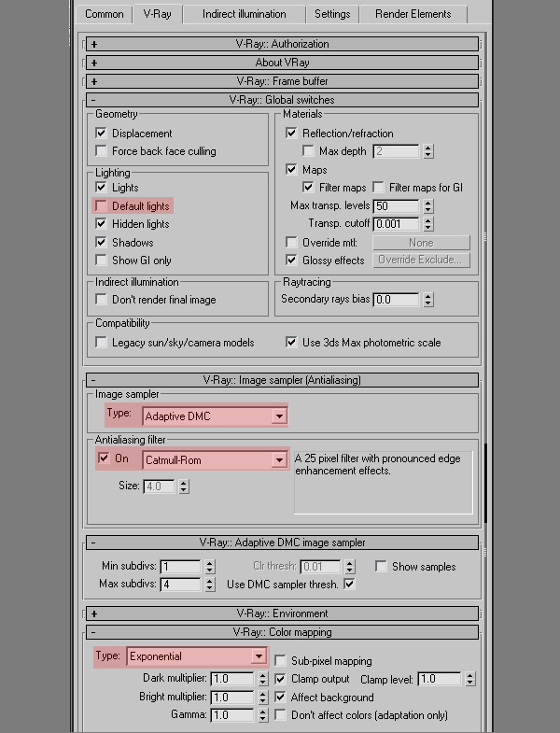The height and width of the screenshot is (733, 560).
Task: Click the Bright multiplier field
Action: pyautogui.click(x=232, y=698)
